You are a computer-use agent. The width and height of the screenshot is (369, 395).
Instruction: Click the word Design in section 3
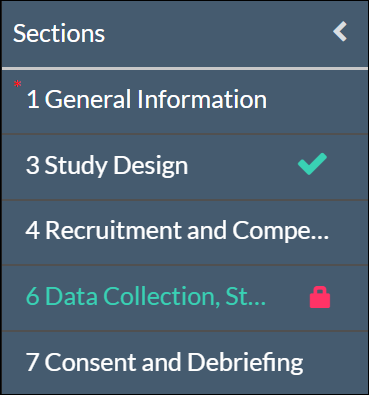pyautogui.click(x=151, y=165)
